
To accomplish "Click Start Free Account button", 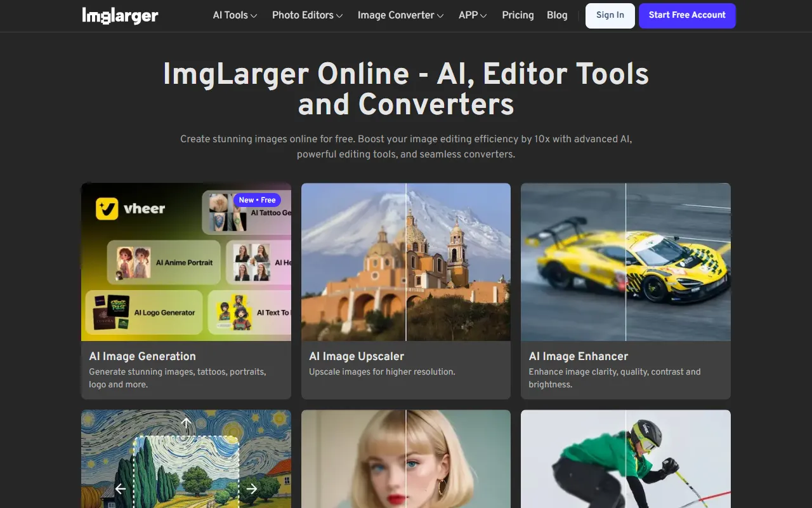I will tap(687, 15).
